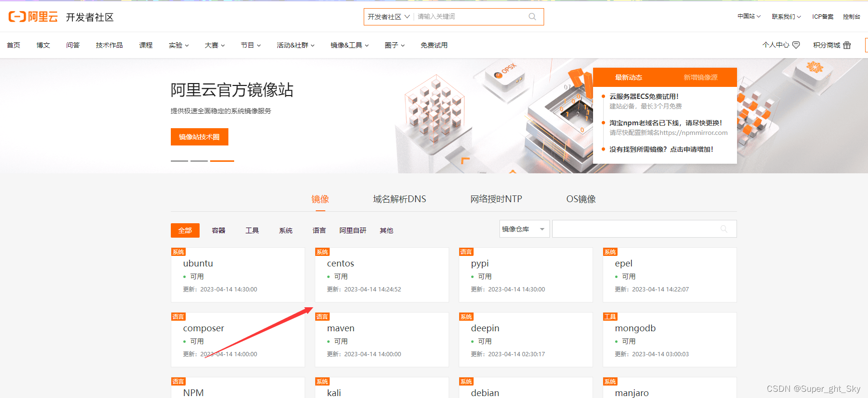This screenshot has width=868, height=398.
Task: Filter mirrors by 其他
Action: pyautogui.click(x=386, y=230)
